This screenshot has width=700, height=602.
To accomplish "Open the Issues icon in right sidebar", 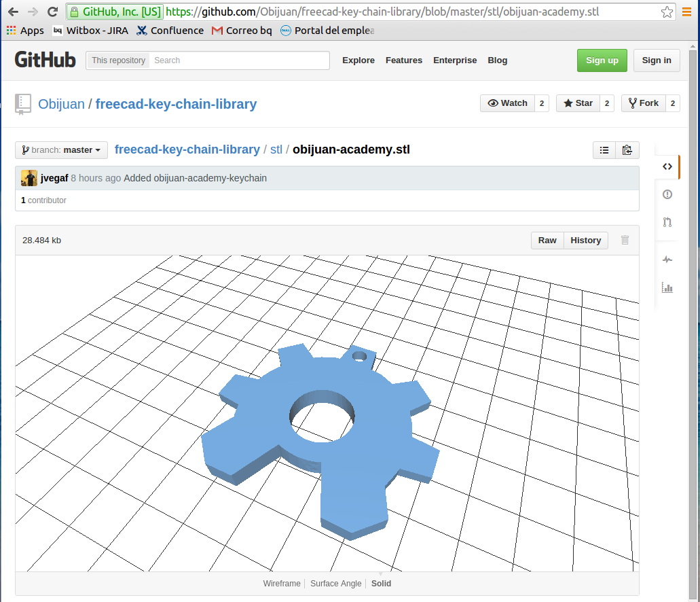I will pos(667,194).
